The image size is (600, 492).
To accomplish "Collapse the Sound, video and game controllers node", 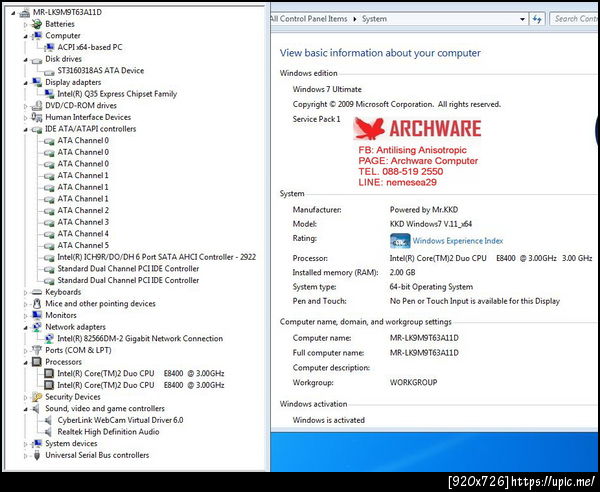I will (x=26, y=409).
